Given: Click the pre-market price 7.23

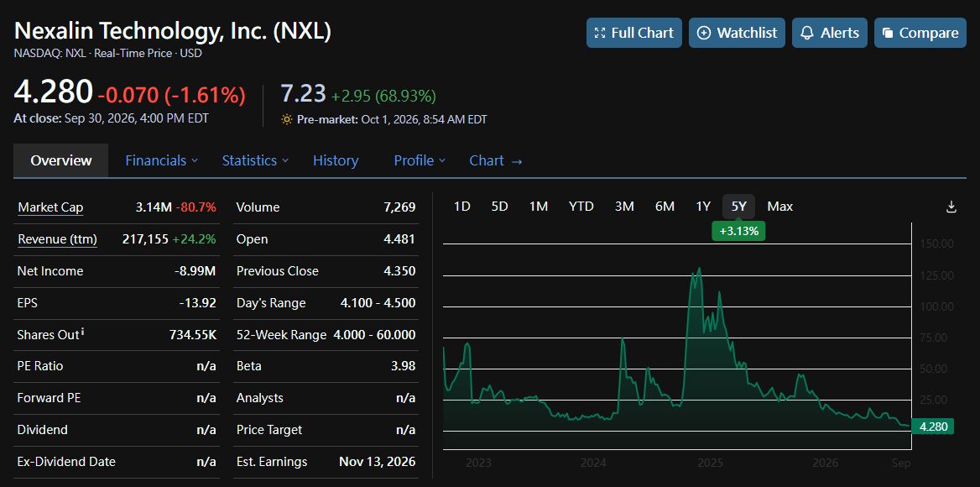Looking at the screenshot, I should [303, 94].
